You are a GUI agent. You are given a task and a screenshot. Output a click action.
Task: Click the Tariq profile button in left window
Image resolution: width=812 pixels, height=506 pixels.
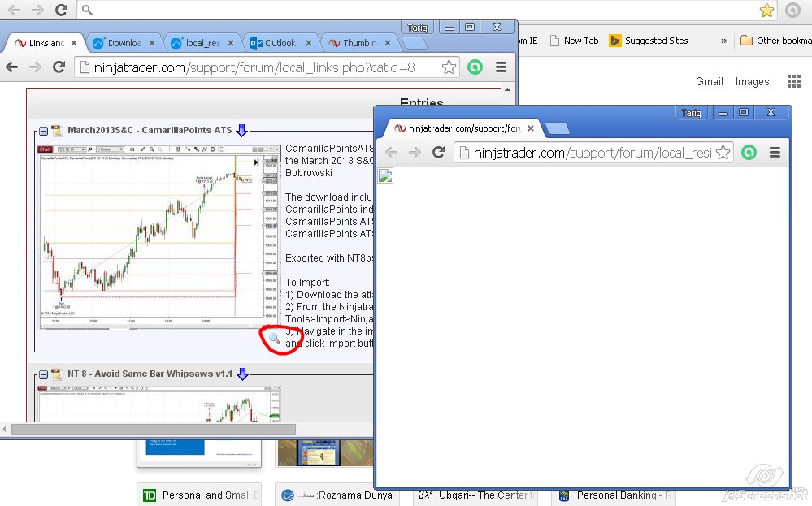click(417, 28)
